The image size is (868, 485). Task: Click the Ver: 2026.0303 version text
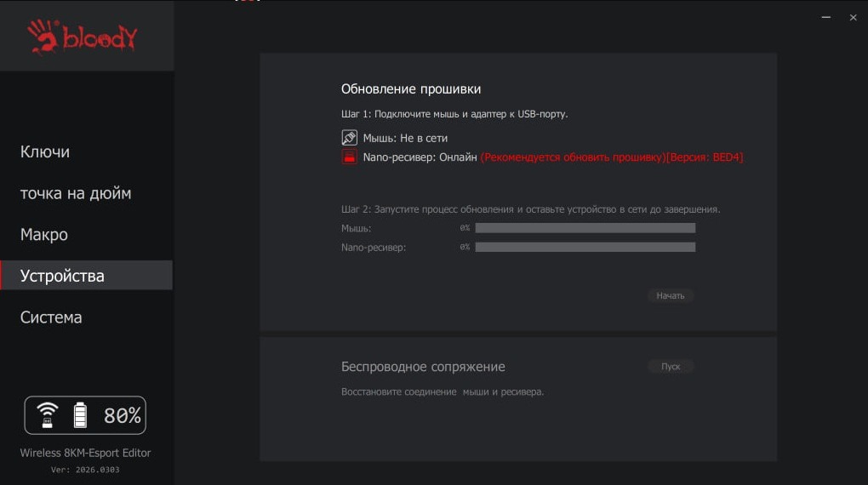(85, 470)
